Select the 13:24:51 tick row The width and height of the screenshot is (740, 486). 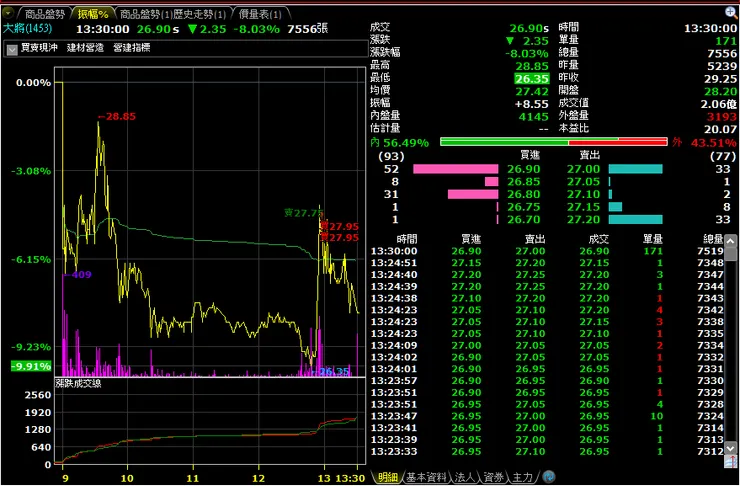(x=547, y=263)
